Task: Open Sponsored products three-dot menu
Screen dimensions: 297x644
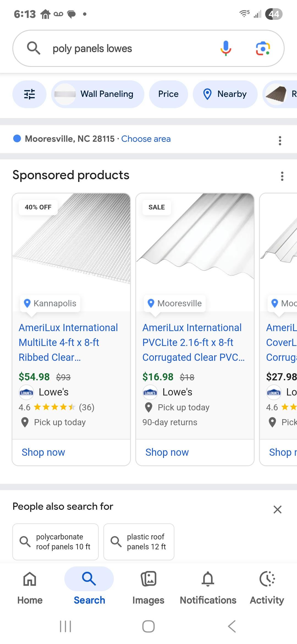Action: [x=282, y=176]
